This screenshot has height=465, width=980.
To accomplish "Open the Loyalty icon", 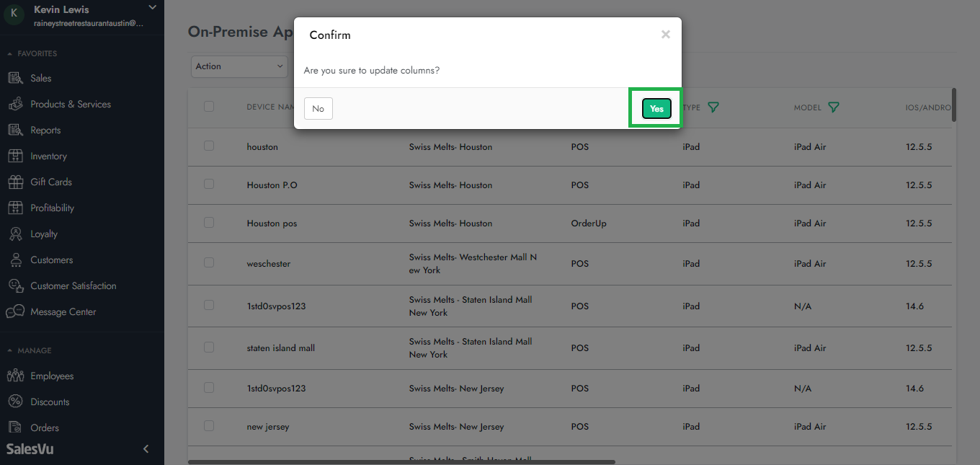I will point(15,234).
